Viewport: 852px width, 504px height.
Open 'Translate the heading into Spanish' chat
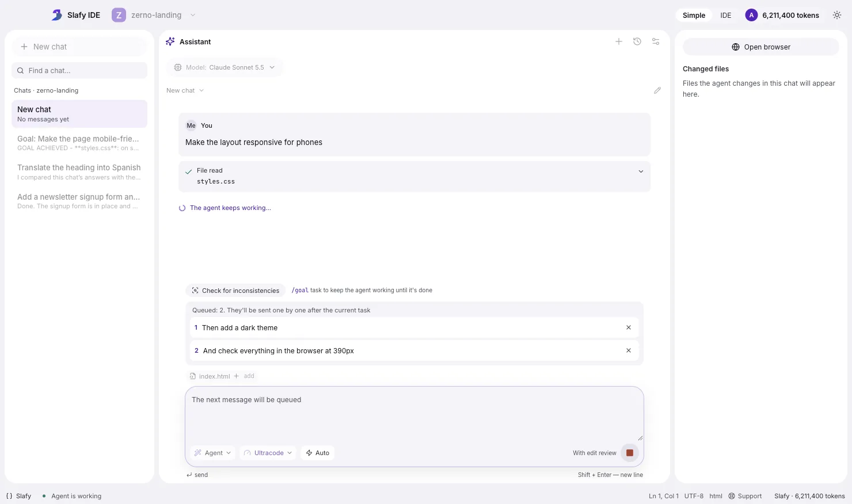tap(79, 172)
